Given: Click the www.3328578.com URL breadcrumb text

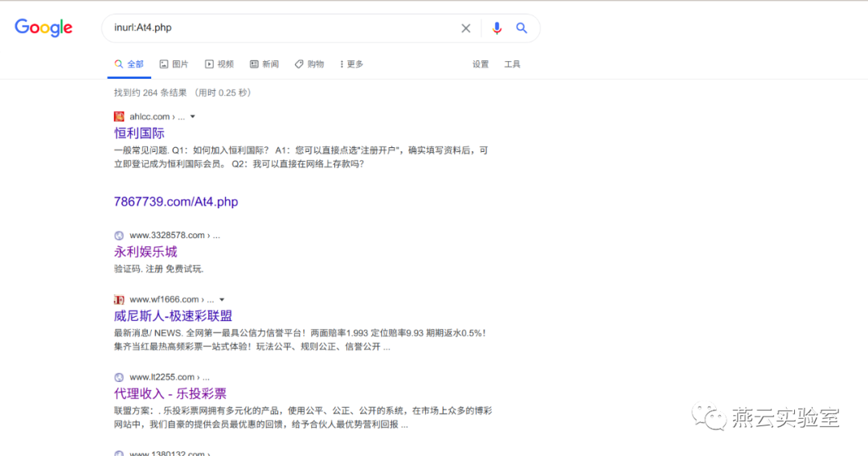Looking at the screenshot, I should 175,236.
